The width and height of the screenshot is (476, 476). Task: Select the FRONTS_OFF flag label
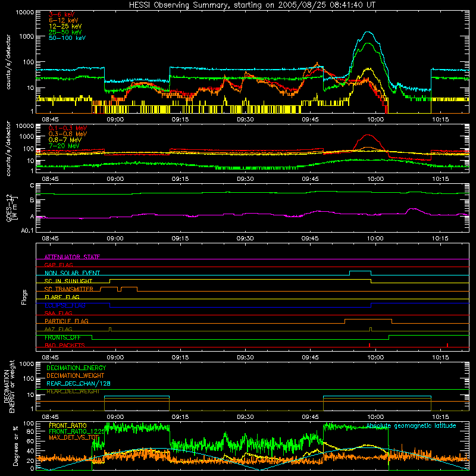[x=62, y=337]
